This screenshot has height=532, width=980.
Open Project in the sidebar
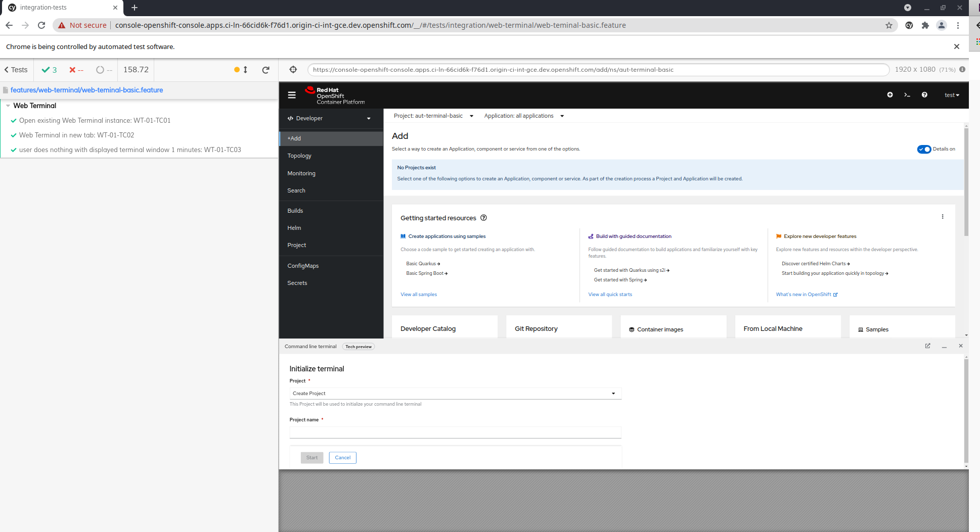click(x=331, y=245)
